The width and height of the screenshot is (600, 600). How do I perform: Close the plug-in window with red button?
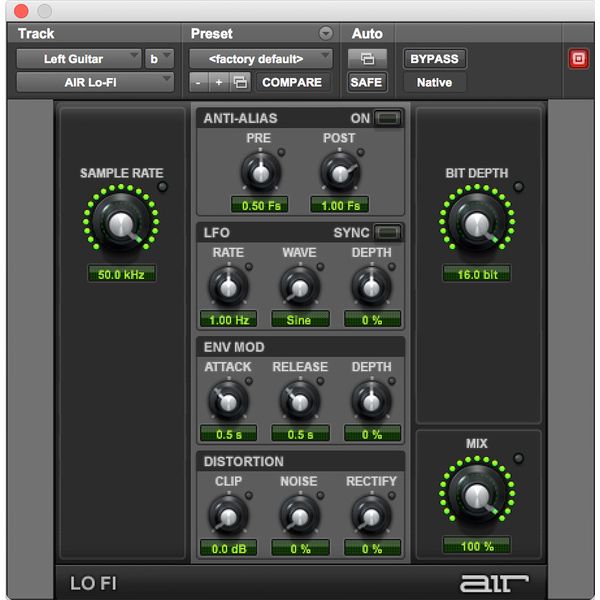(21, 11)
